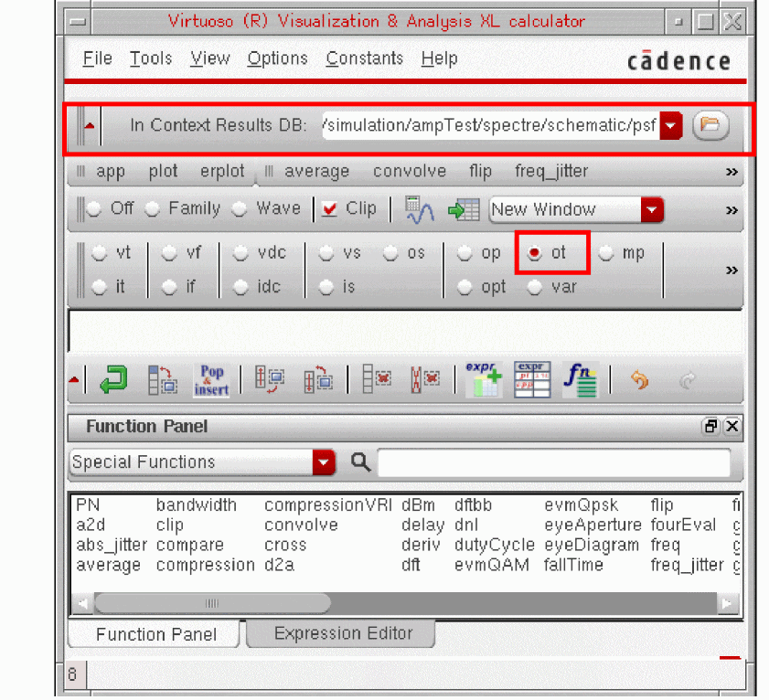Select the dutyCycle function in list
The width and height of the screenshot is (769, 700).
tap(494, 545)
